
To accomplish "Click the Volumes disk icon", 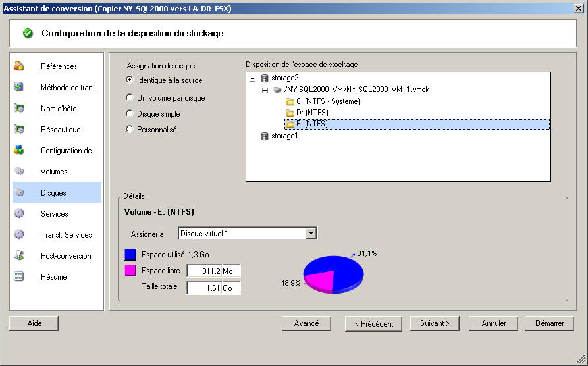I will click(x=18, y=171).
